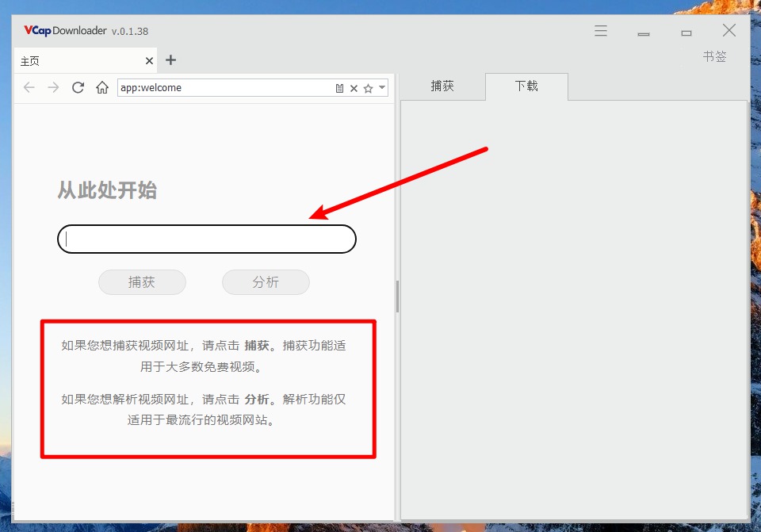Open a new tab with plus icon
This screenshot has height=532, width=761.
point(170,60)
